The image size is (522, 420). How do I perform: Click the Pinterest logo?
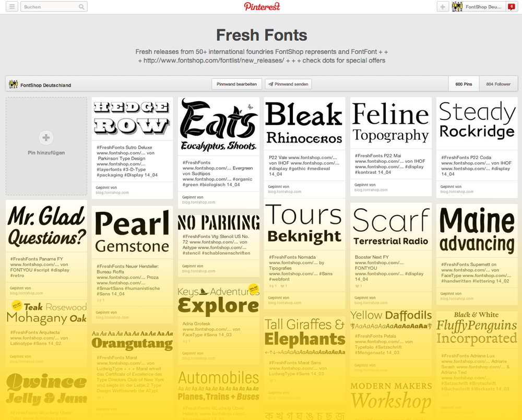[x=262, y=7]
